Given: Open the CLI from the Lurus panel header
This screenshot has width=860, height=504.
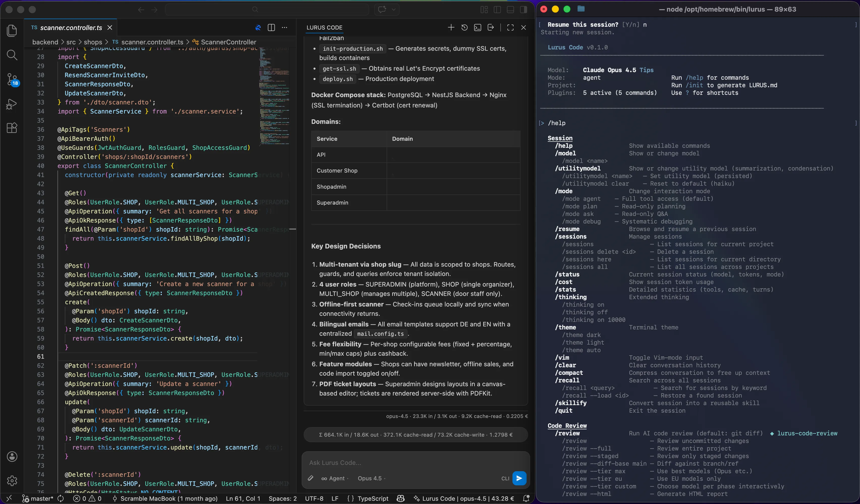Looking at the screenshot, I should [x=477, y=27].
